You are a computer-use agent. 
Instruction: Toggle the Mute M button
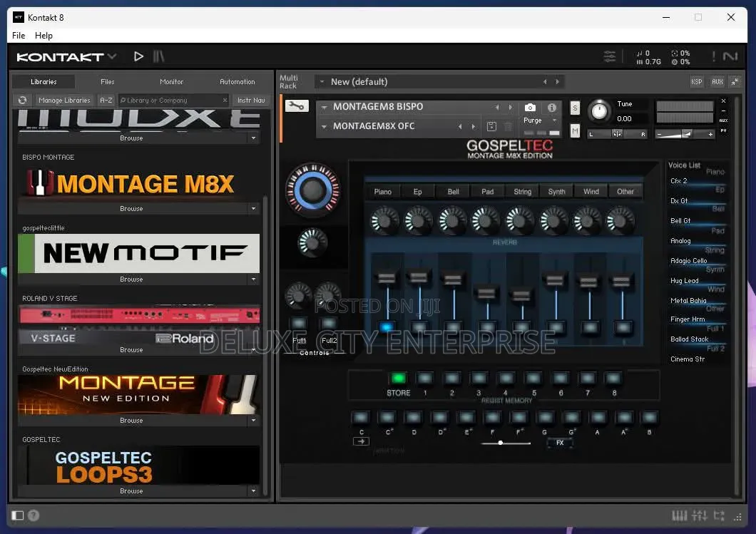pyautogui.click(x=575, y=130)
